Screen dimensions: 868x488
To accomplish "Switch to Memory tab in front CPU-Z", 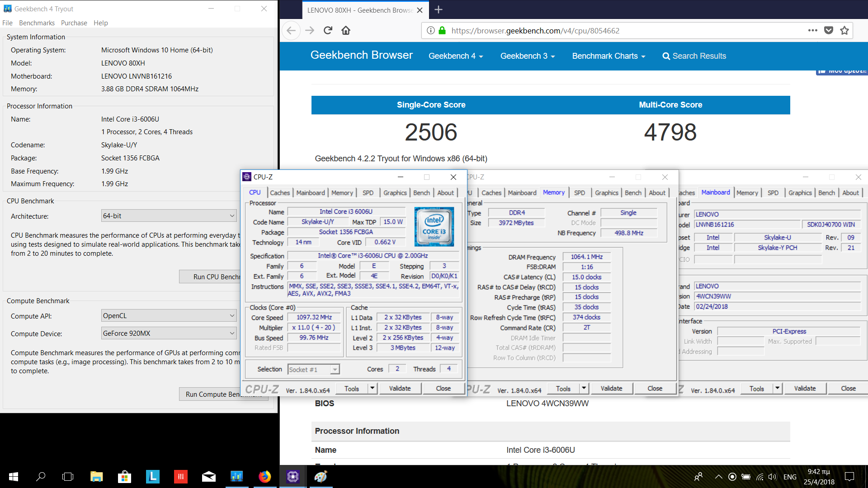I will coord(342,193).
